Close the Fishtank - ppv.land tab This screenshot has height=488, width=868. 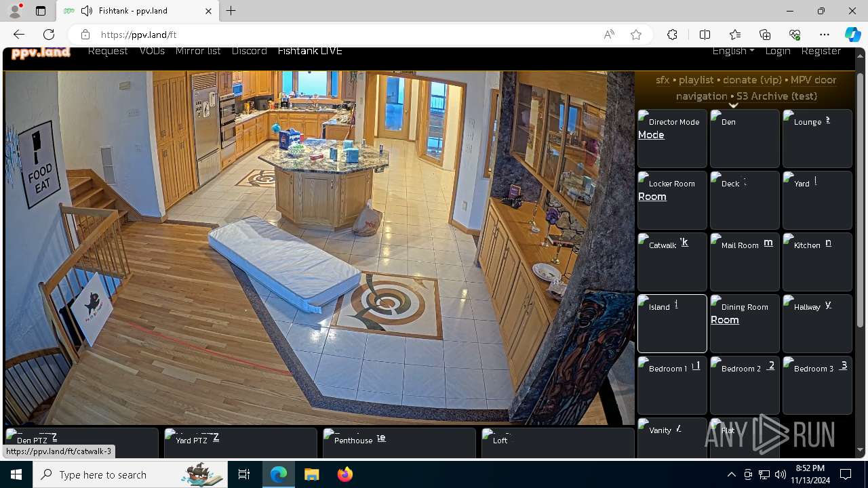[209, 11]
